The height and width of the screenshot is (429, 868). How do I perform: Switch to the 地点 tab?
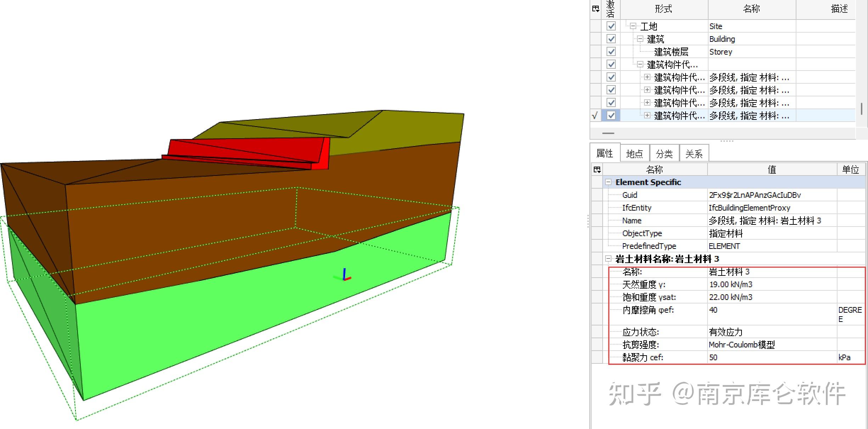635,154
